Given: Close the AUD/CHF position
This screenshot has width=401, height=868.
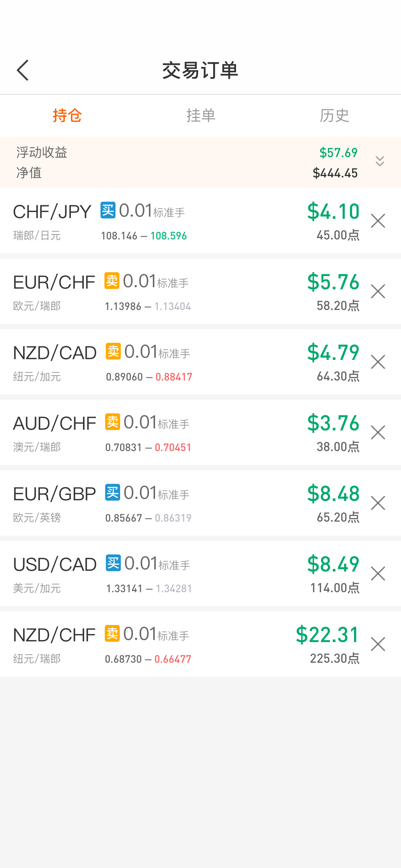Looking at the screenshot, I should (378, 432).
